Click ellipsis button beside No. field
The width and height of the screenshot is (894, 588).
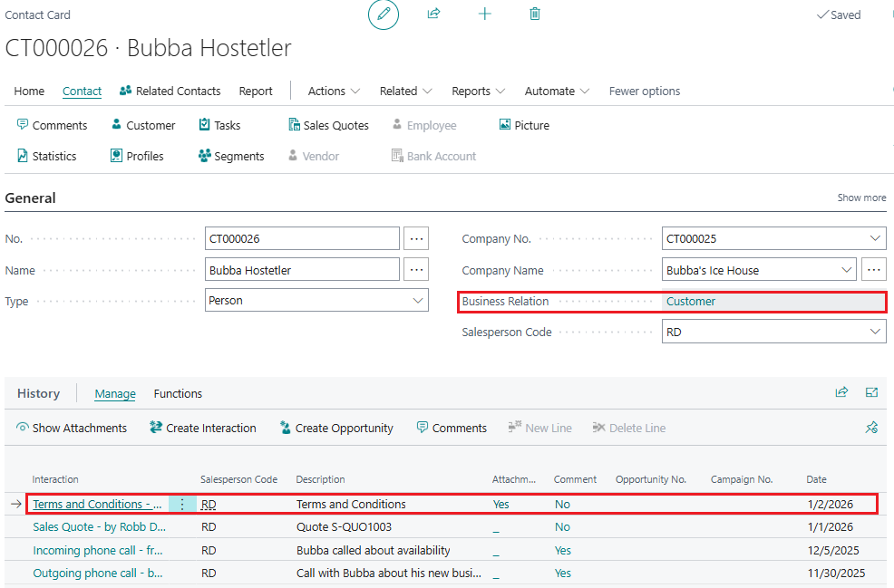pyautogui.click(x=416, y=238)
